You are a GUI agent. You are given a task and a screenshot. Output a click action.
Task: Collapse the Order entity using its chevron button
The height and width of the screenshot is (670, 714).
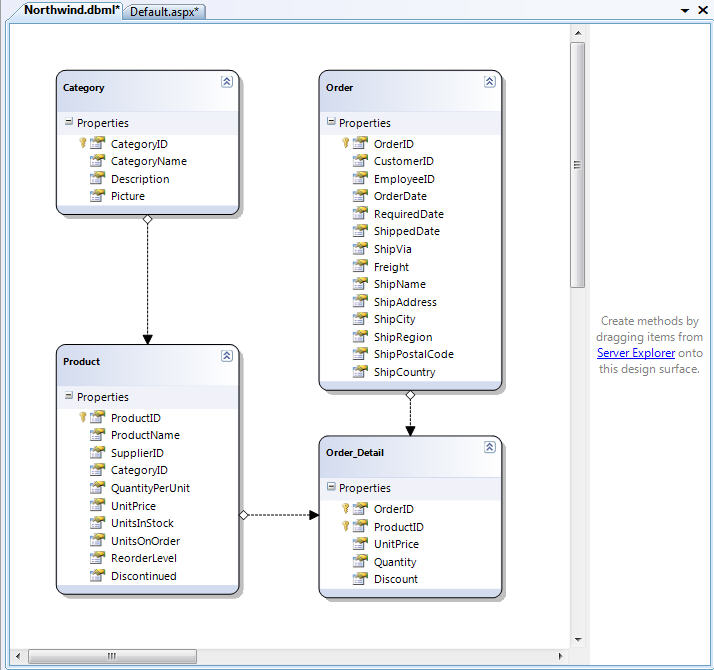(x=489, y=83)
